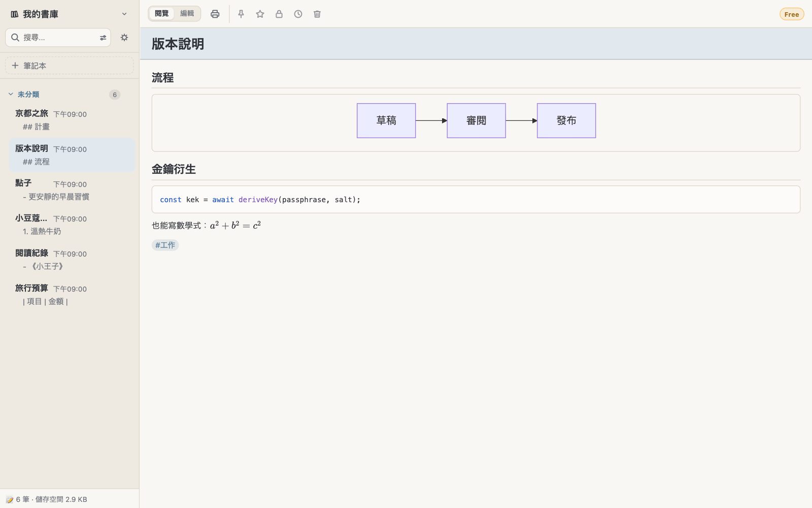Click the 發布 flowchart box
812x508 pixels.
click(566, 121)
